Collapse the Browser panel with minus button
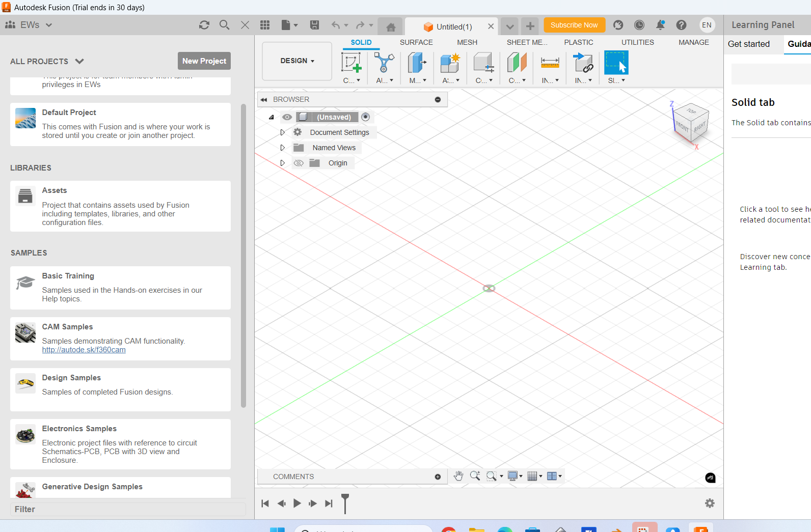 pos(438,99)
